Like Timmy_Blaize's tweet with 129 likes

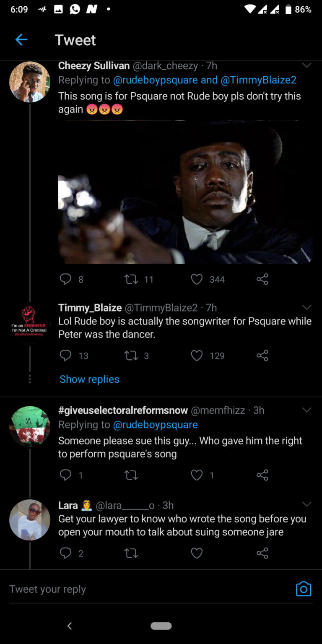(x=197, y=356)
